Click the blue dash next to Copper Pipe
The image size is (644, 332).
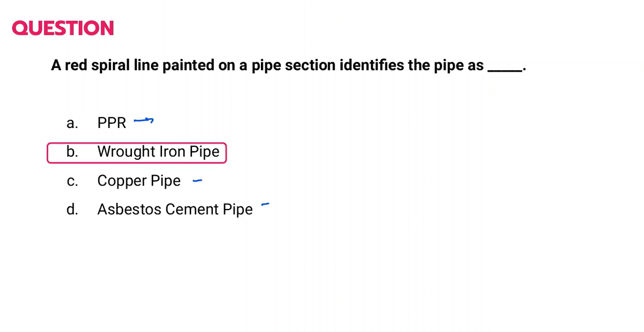197,181
